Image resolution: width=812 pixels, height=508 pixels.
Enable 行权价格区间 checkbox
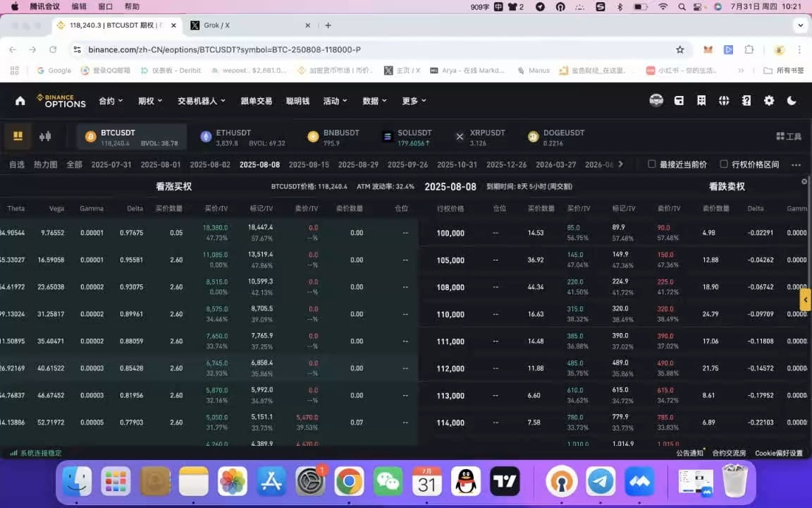point(724,164)
